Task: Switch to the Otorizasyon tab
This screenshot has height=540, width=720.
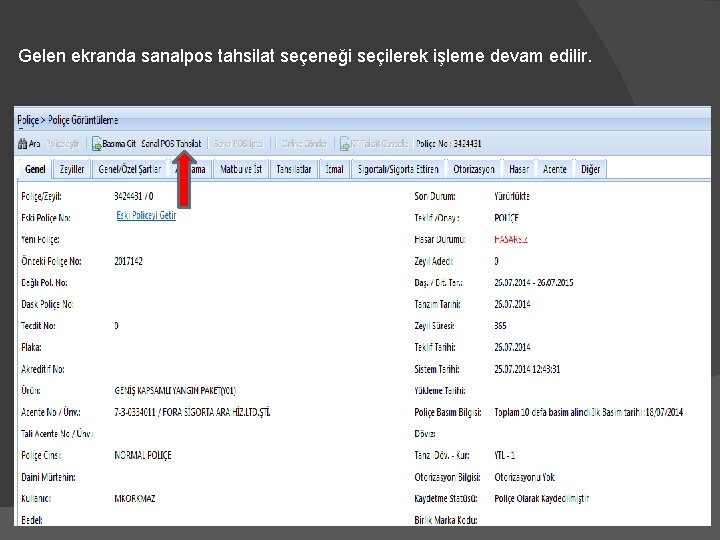Action: click(x=474, y=169)
